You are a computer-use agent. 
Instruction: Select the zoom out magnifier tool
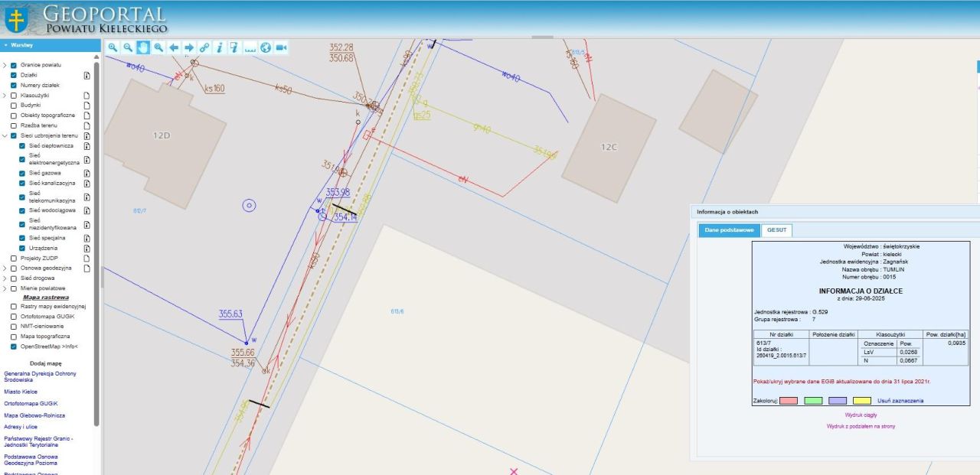click(128, 47)
